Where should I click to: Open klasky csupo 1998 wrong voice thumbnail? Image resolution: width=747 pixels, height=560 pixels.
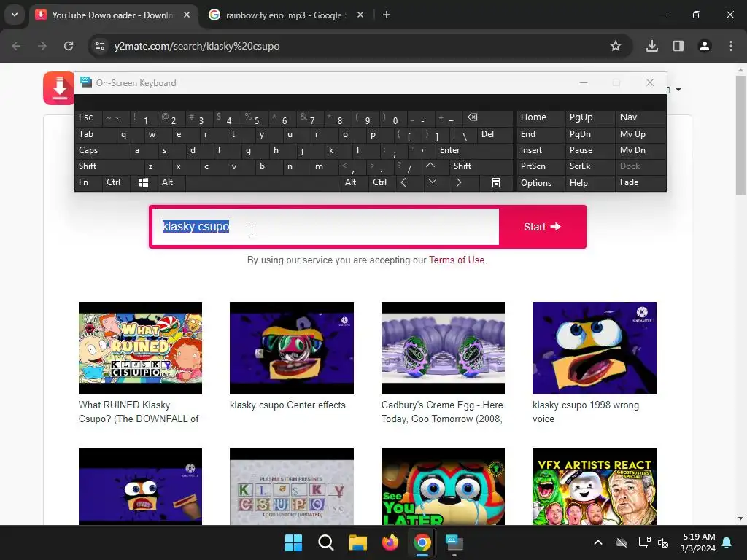(595, 348)
